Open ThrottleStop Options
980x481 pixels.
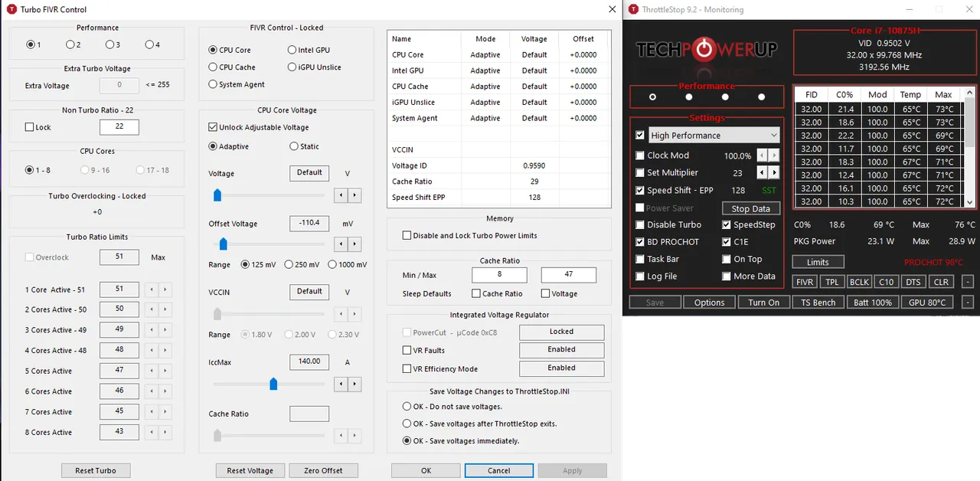point(709,303)
